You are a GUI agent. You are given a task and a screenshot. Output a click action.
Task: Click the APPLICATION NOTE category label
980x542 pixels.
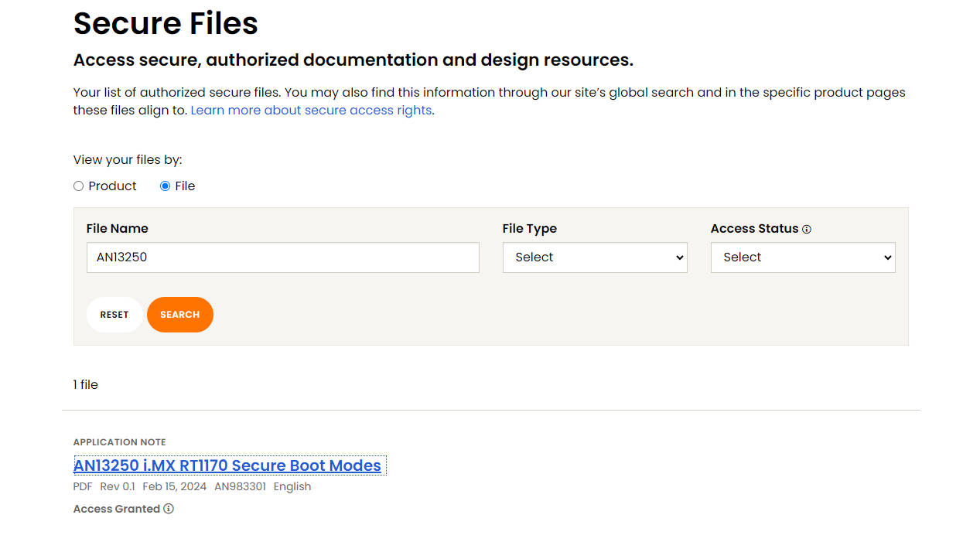(x=119, y=442)
